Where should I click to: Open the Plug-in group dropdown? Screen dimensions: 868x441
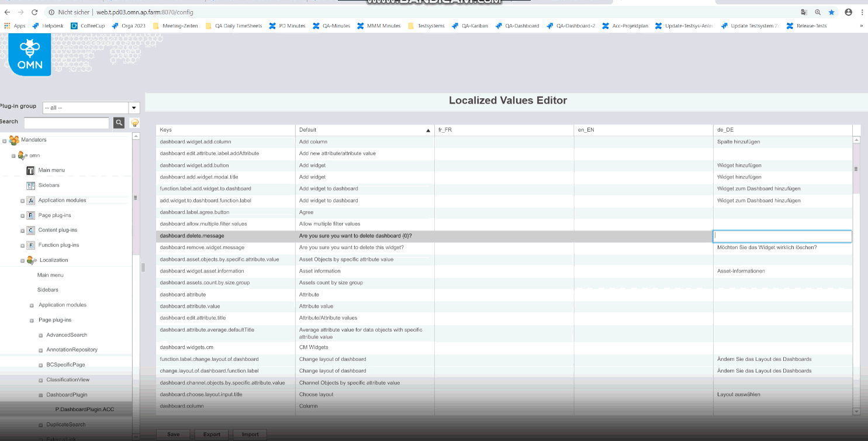pos(134,108)
